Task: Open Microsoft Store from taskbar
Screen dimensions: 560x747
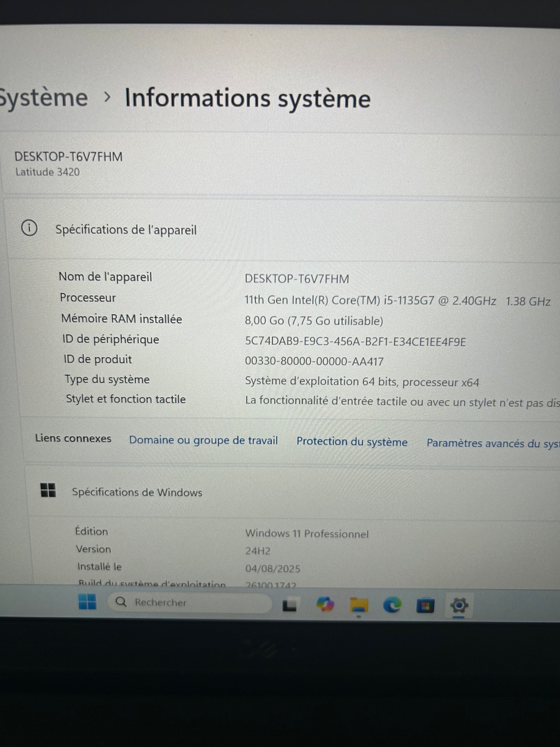Action: [x=425, y=605]
